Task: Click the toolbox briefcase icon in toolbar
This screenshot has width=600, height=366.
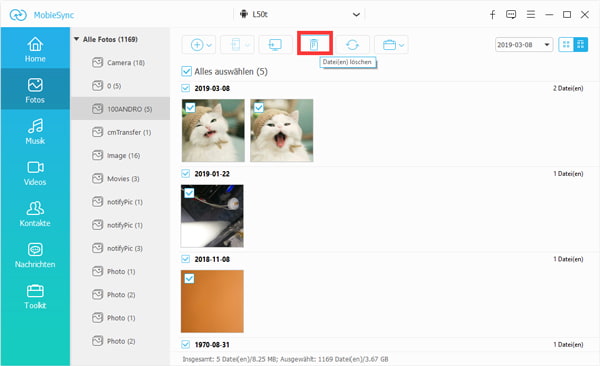Action: coord(389,45)
